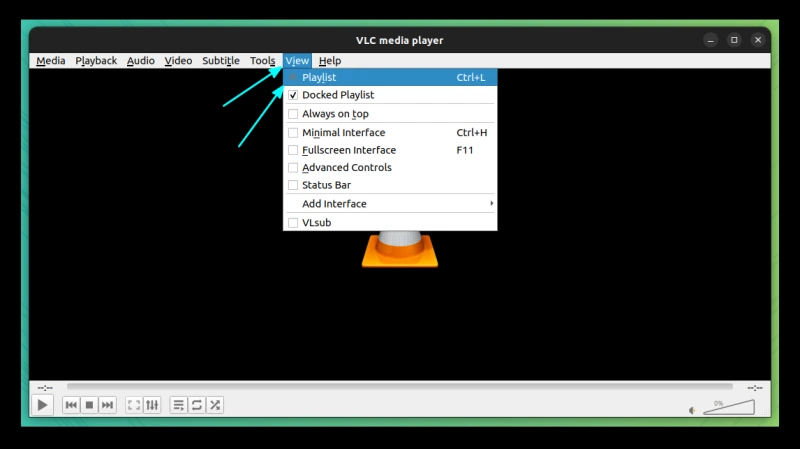
Task: Adjust the volume slider triangle
Action: click(x=729, y=407)
